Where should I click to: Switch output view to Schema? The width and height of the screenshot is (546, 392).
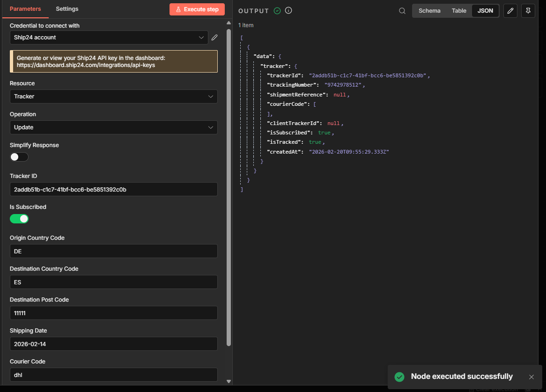click(429, 11)
